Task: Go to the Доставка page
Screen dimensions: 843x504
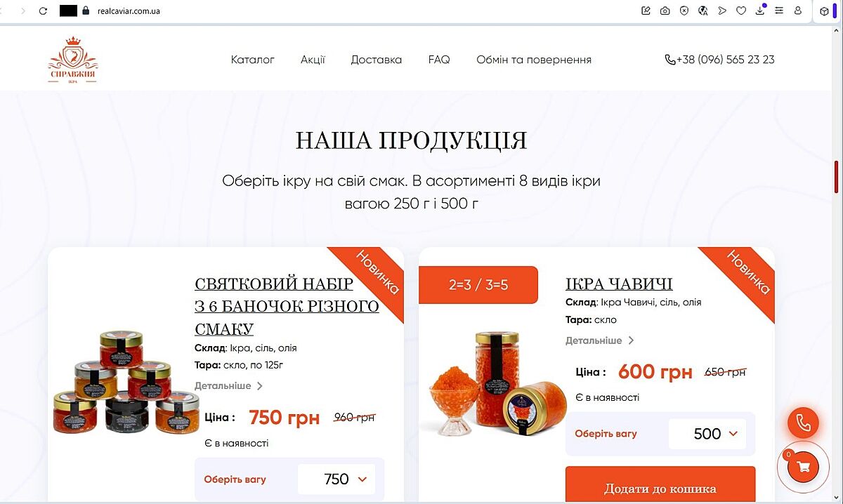Action: tap(377, 60)
